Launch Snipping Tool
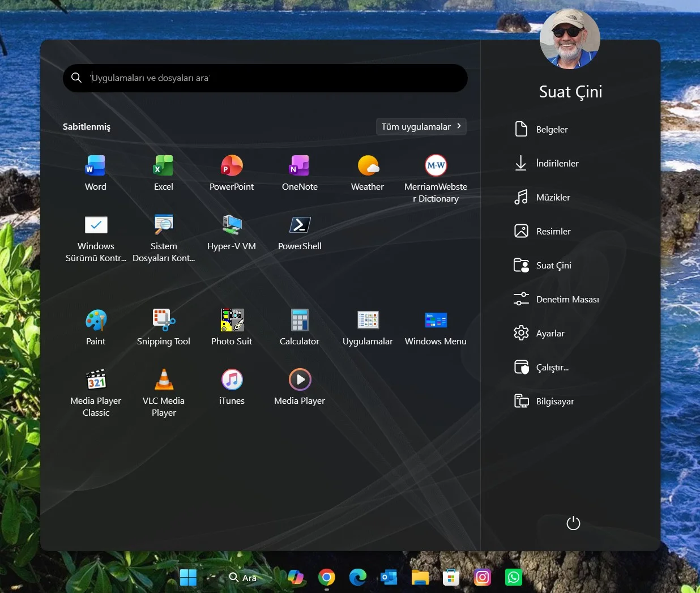700x593 pixels. pyautogui.click(x=164, y=328)
